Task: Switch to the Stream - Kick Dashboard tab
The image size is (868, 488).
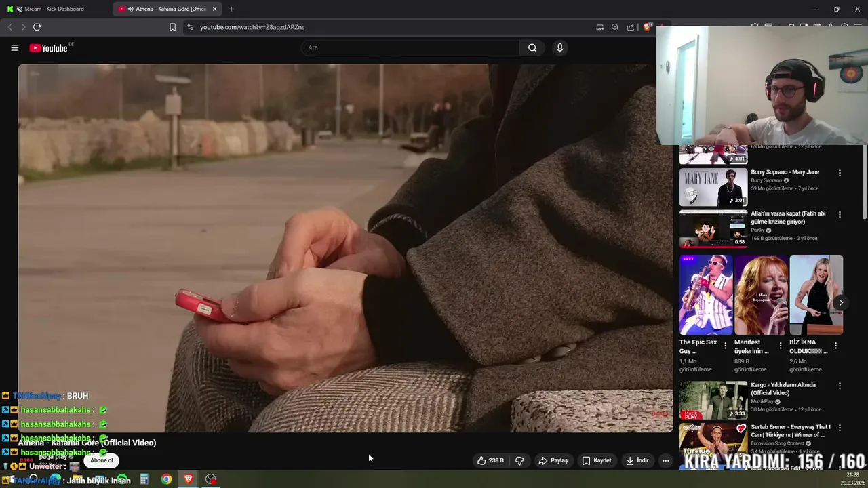Action: point(56,9)
